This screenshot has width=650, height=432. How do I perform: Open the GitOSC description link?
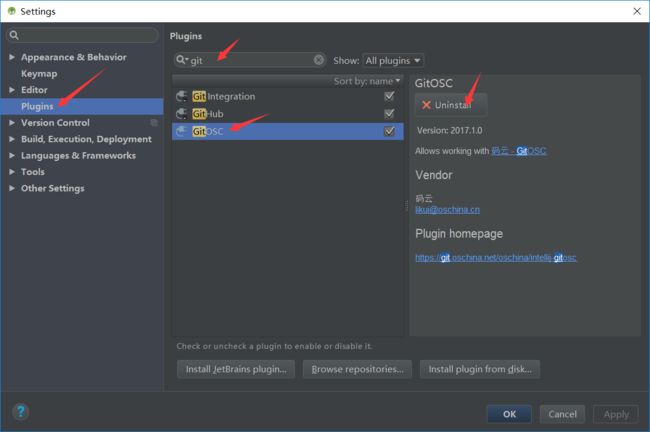point(519,151)
